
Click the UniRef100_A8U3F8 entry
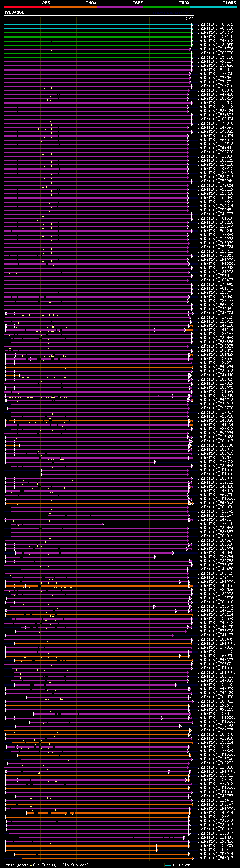coord(215,90)
